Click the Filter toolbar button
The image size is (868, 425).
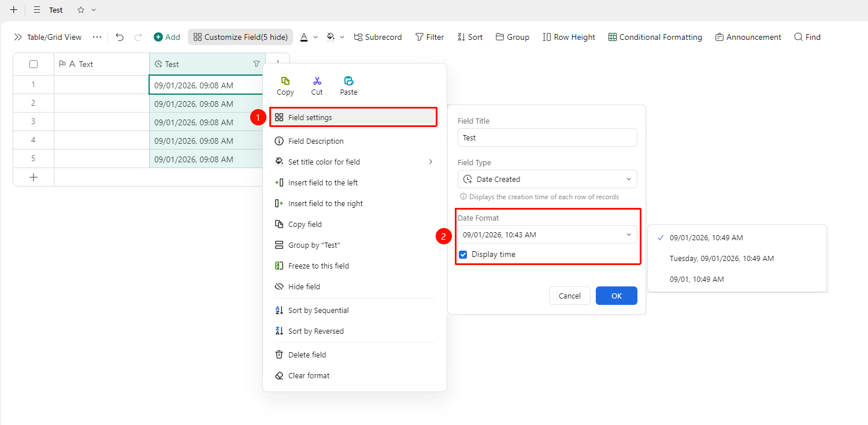point(429,37)
